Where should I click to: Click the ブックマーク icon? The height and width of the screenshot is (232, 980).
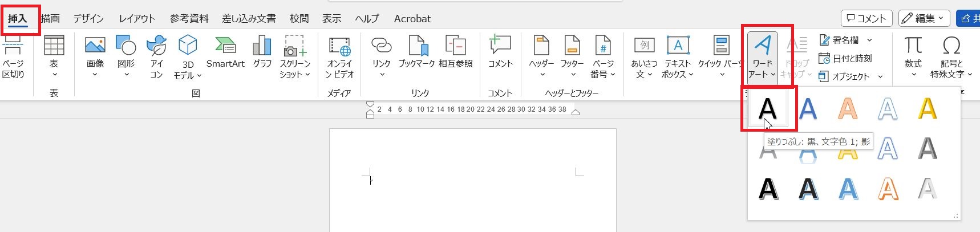[417, 45]
